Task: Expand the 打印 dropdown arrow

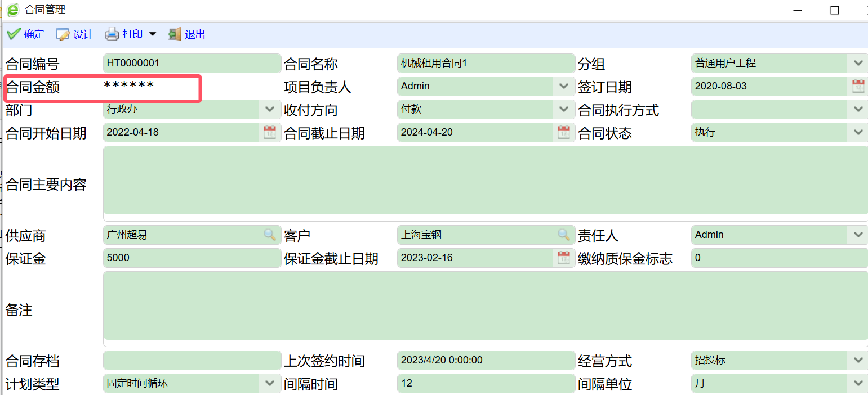Action: point(153,34)
